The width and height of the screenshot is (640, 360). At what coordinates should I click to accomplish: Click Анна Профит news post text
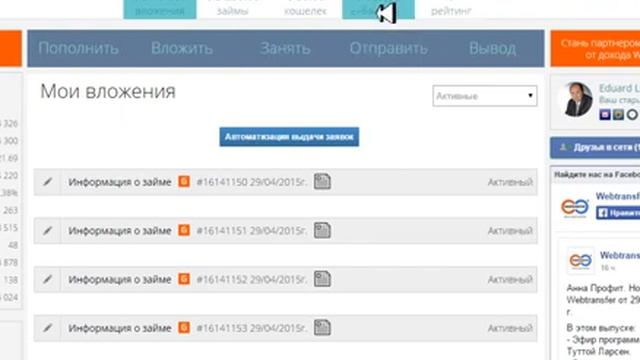(x=603, y=300)
